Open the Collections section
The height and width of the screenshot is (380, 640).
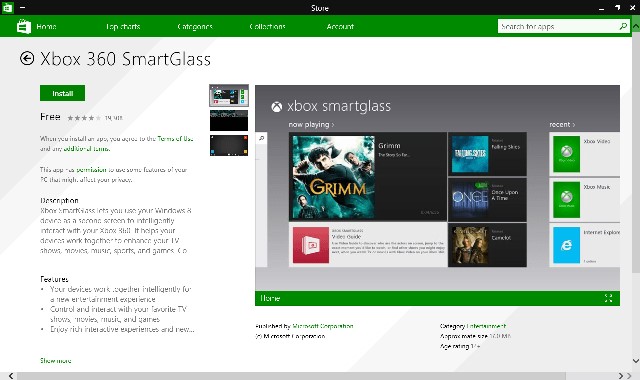[267, 27]
